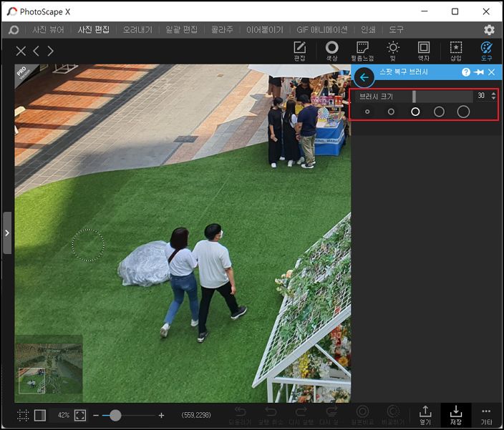Viewport: 504px width, 430px height.
Task: Decrease brush size with down stepper arrow
Action: coord(493,98)
